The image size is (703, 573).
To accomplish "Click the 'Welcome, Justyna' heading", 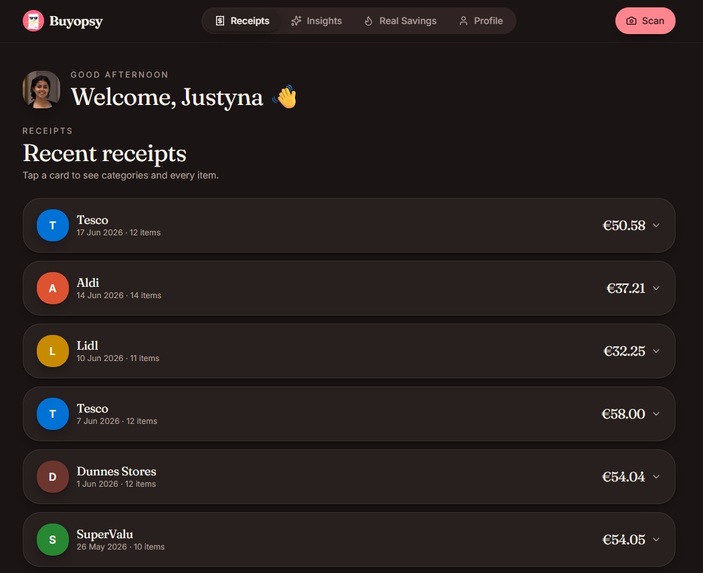I will click(167, 97).
